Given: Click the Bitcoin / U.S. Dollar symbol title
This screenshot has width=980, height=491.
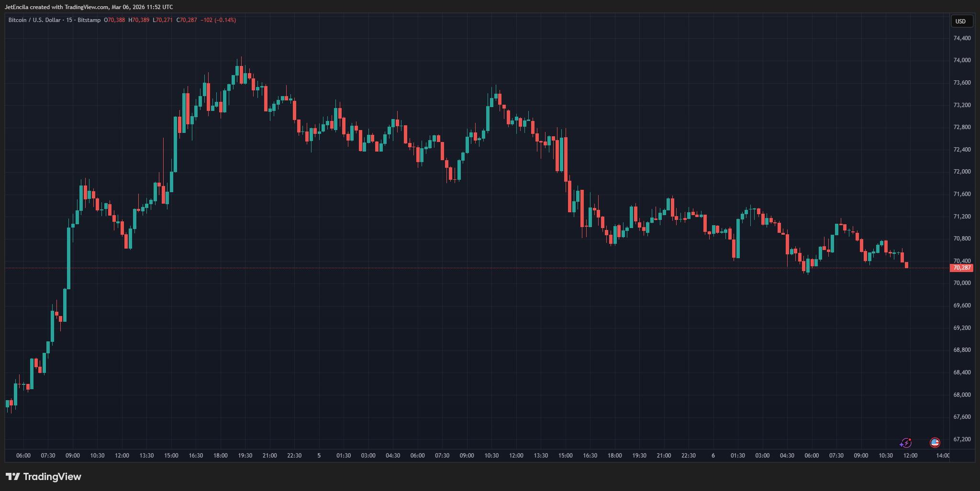Looking at the screenshot, I should coord(34,20).
